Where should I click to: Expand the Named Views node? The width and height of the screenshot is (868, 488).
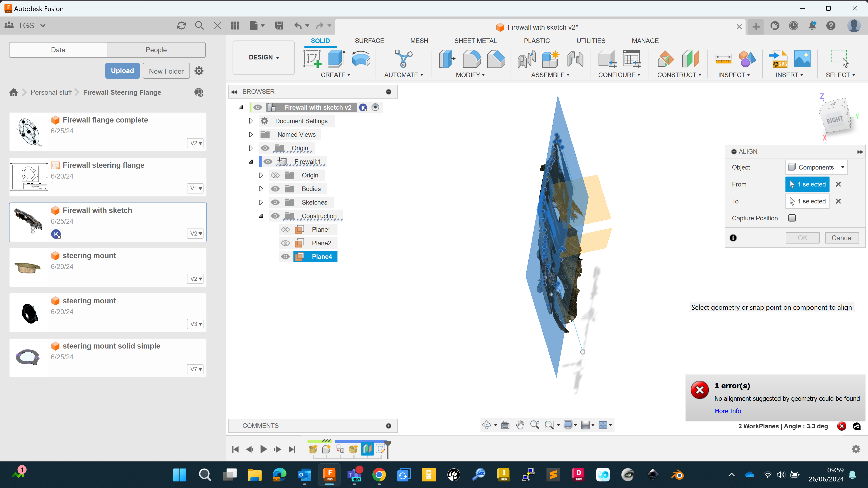[x=251, y=134]
